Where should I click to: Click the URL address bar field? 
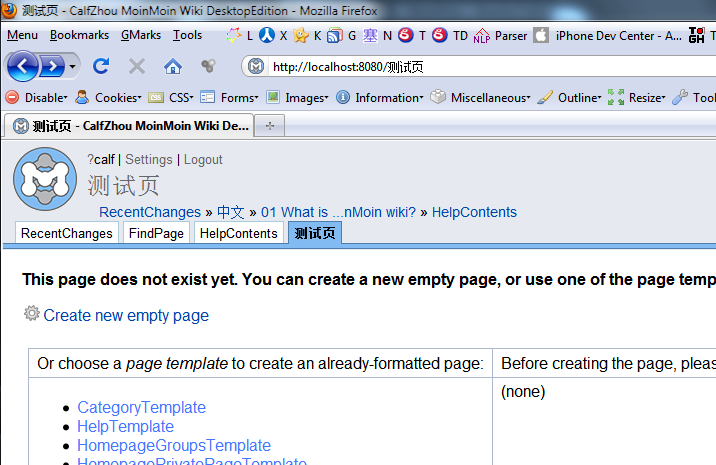point(480,67)
